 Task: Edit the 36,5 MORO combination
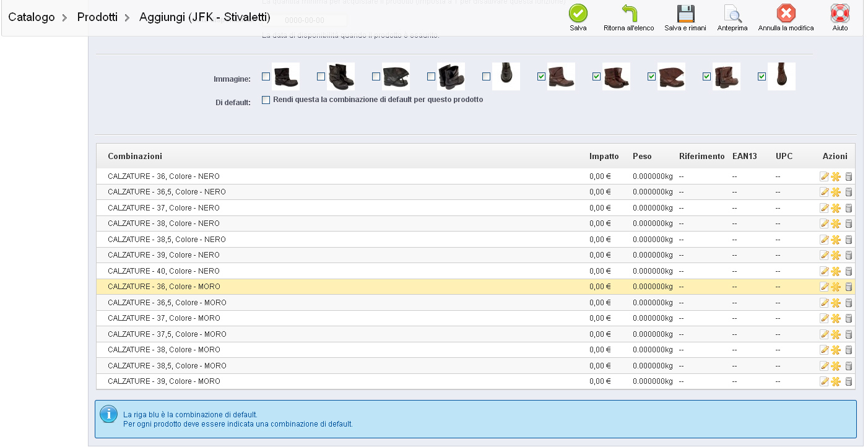(x=824, y=303)
